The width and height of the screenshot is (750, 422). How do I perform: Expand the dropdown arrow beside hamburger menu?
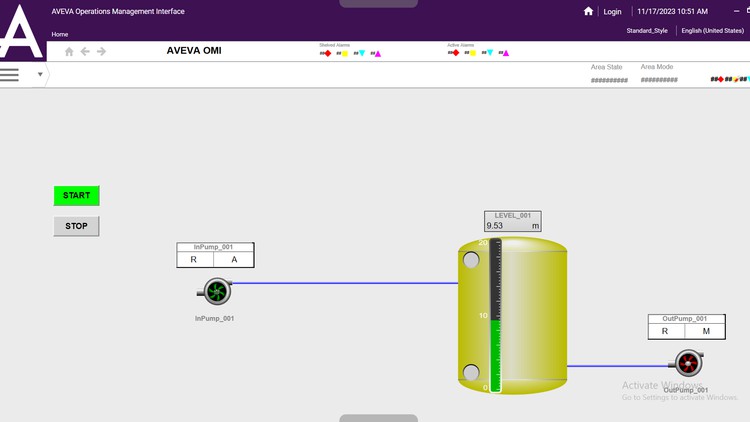pos(40,74)
